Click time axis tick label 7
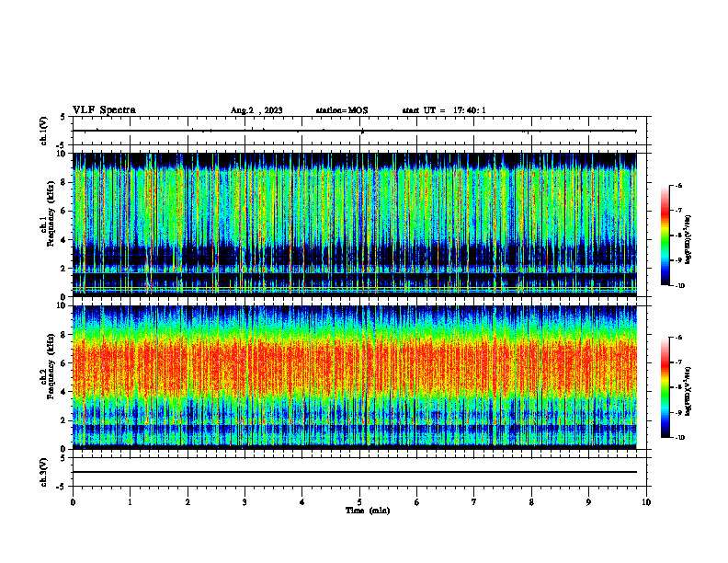 coord(474,502)
